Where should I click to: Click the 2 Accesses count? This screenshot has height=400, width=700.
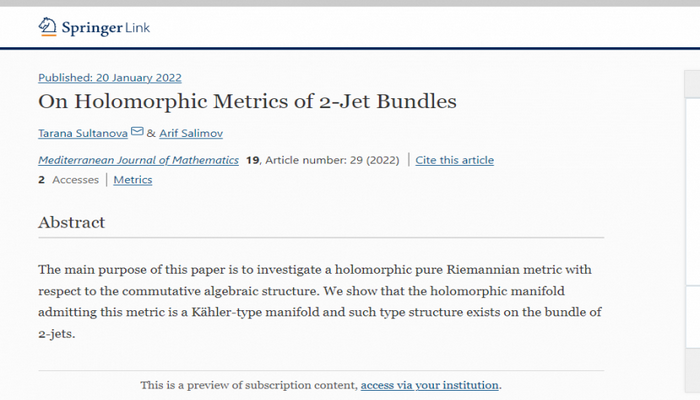pos(68,180)
